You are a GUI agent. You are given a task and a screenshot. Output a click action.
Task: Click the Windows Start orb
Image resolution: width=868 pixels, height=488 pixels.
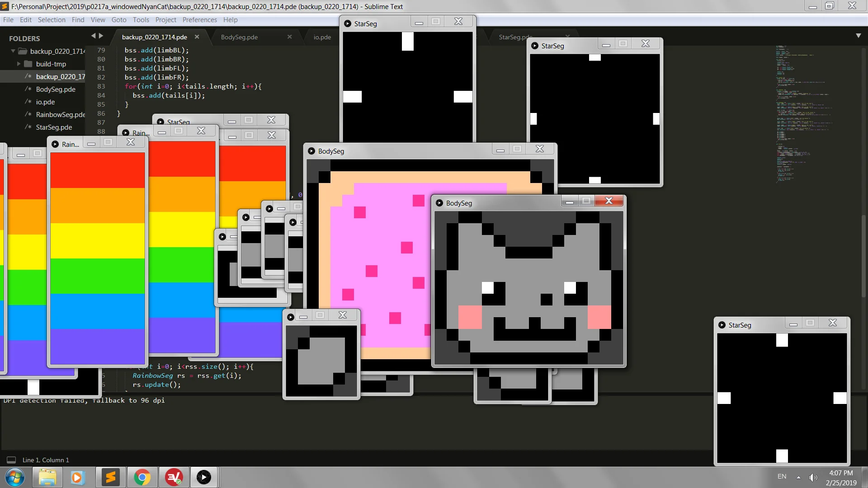click(x=15, y=477)
